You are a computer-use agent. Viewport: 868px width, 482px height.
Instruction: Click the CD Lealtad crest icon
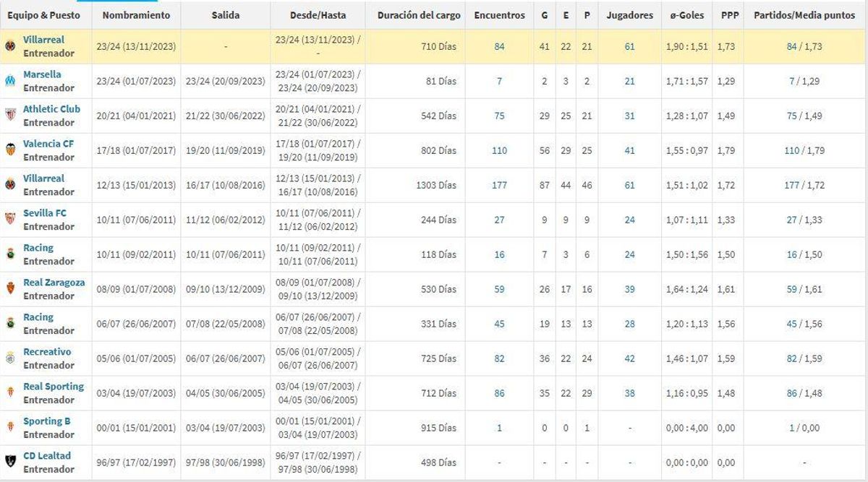(10, 462)
